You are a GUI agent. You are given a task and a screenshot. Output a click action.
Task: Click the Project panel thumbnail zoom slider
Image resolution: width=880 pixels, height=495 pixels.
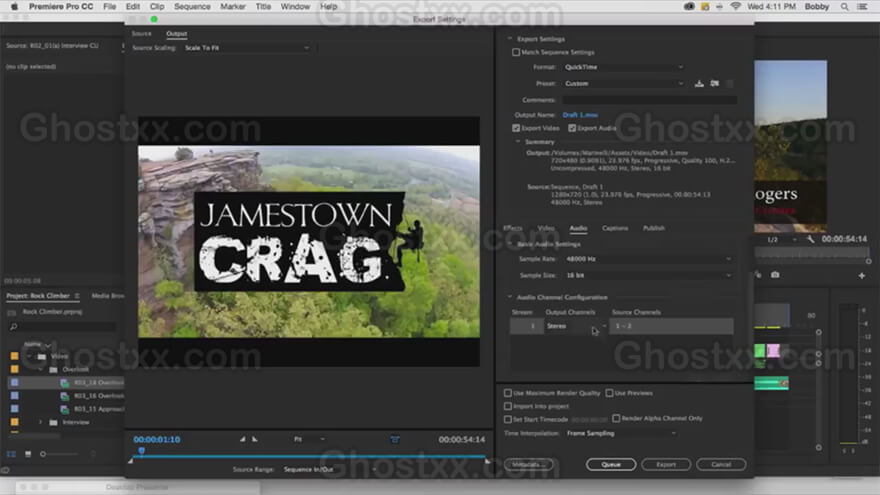(59, 454)
